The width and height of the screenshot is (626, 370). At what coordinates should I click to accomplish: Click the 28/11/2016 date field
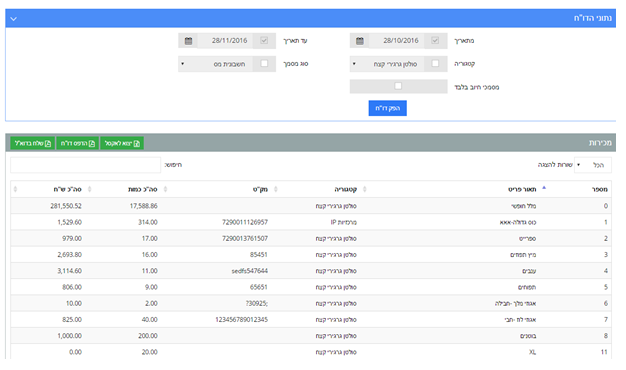[225, 41]
